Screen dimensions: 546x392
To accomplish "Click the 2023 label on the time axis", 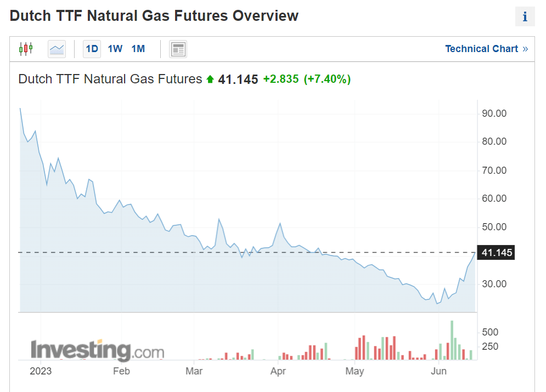I will (41, 371).
